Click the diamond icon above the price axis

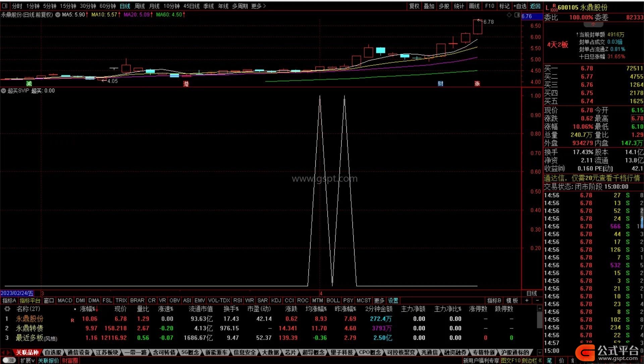(509, 15)
